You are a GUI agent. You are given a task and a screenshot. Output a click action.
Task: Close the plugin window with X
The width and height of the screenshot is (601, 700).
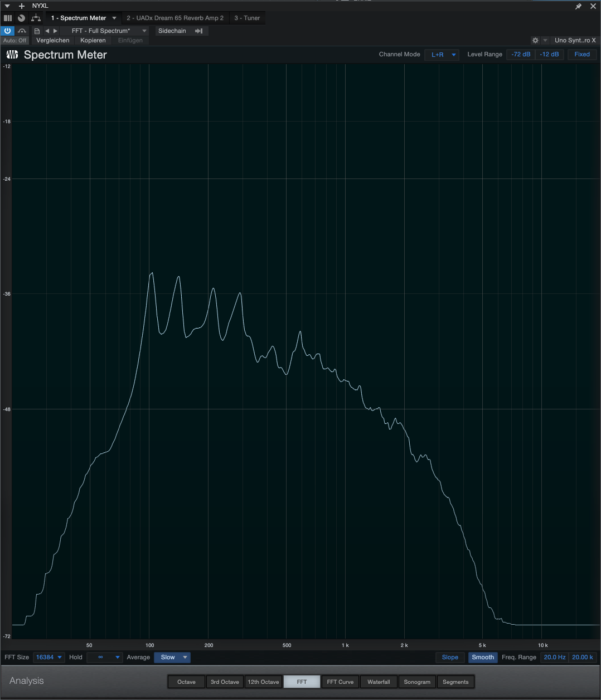coord(593,6)
